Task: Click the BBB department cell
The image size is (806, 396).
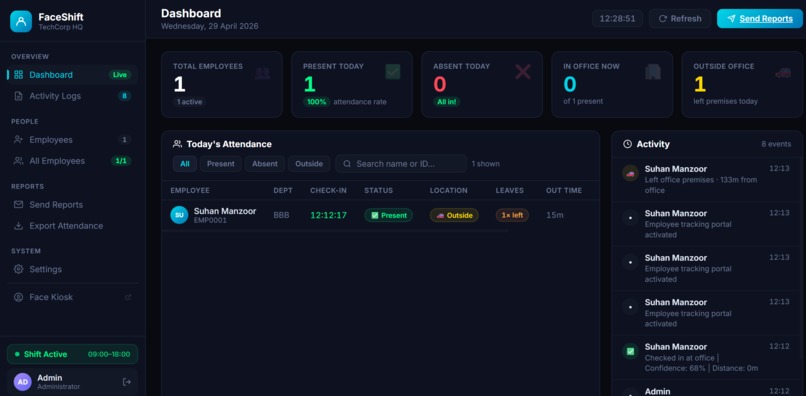Action: coord(281,215)
